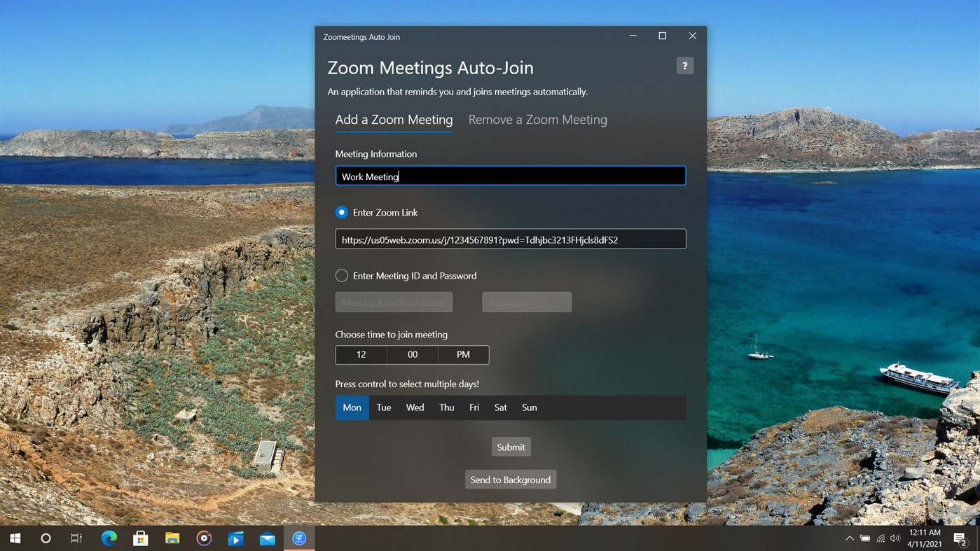Switch to the Remove a Zoom Meeting tab

[x=537, y=119]
